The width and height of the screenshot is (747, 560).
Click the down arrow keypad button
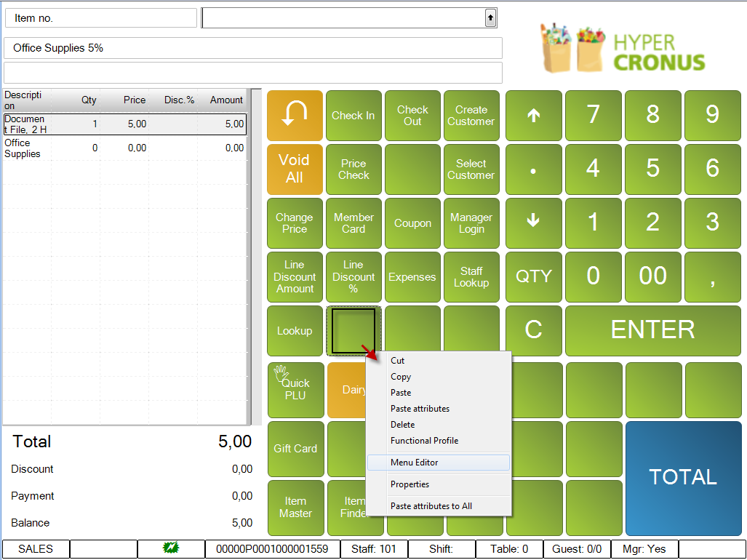(x=534, y=223)
